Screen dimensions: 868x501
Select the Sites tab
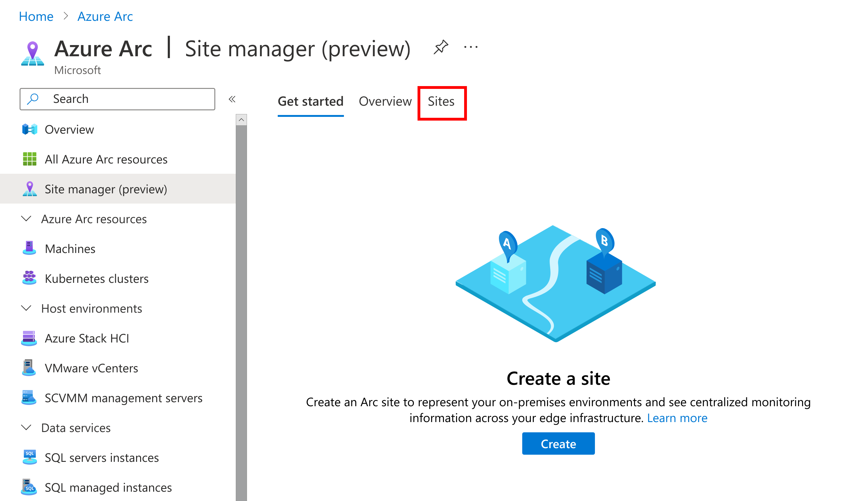point(441,100)
